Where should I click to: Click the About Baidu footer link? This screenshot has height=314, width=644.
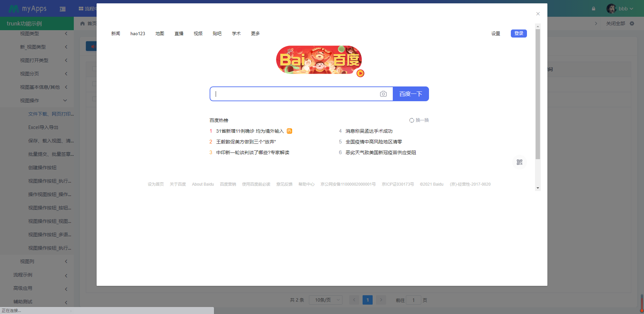tap(203, 184)
